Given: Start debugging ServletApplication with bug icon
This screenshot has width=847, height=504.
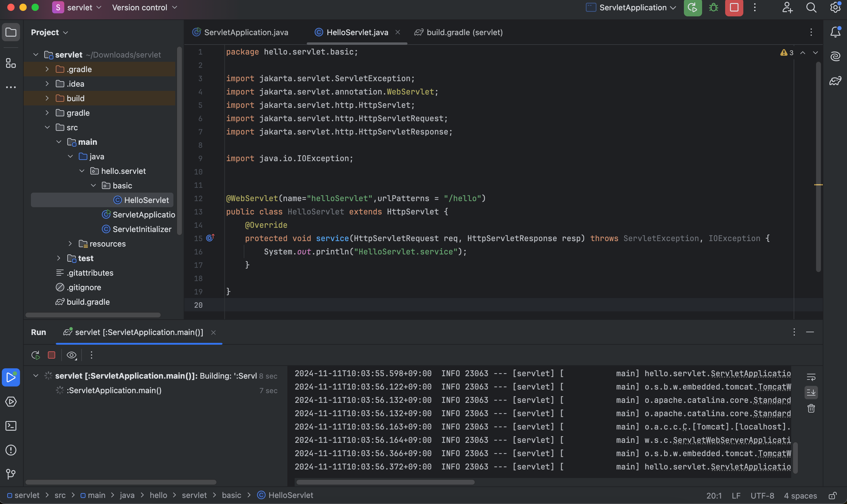Looking at the screenshot, I should [x=713, y=8].
